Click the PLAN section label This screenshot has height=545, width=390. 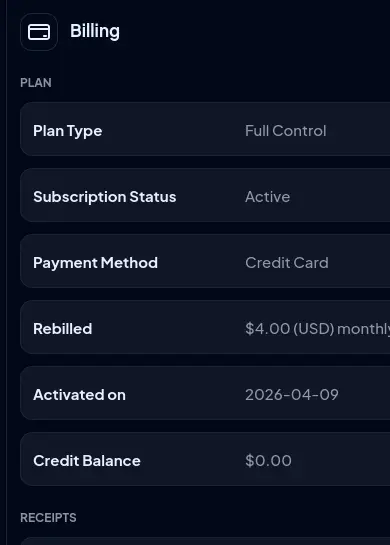point(36,83)
